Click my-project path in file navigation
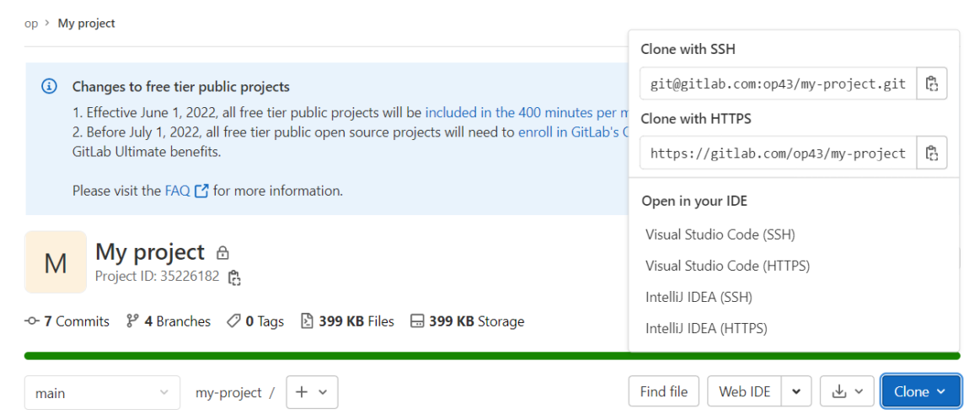Image resolution: width=980 pixels, height=420 pixels. tap(228, 392)
